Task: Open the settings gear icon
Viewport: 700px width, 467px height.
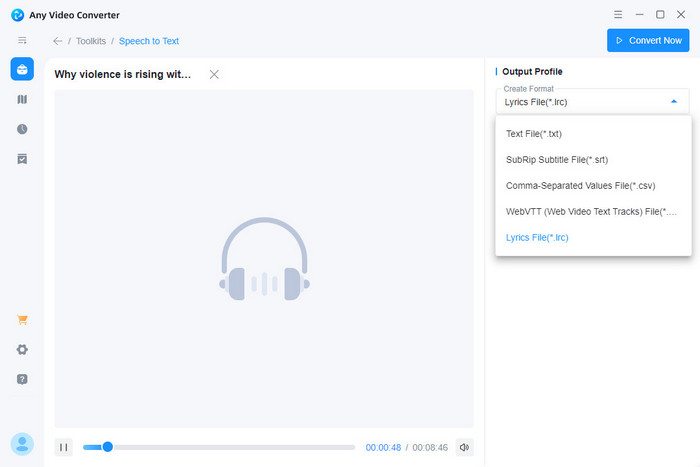Action: (22, 349)
